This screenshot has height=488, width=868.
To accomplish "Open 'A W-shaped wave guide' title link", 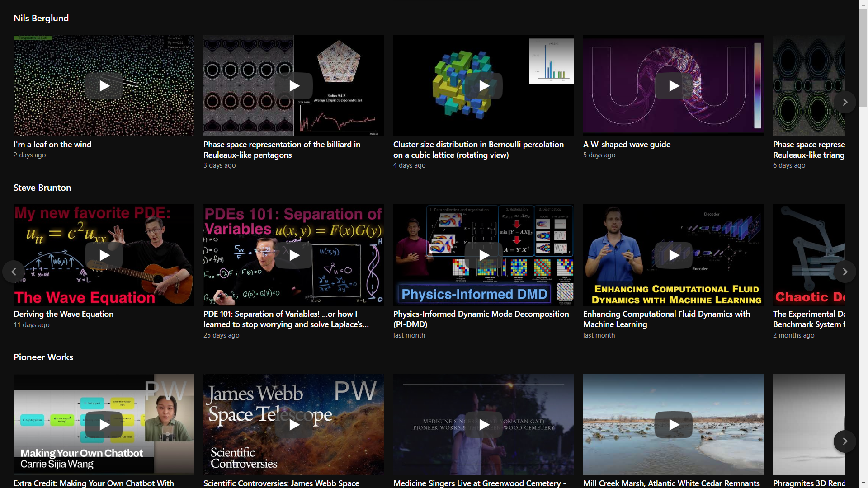I will pos(627,145).
